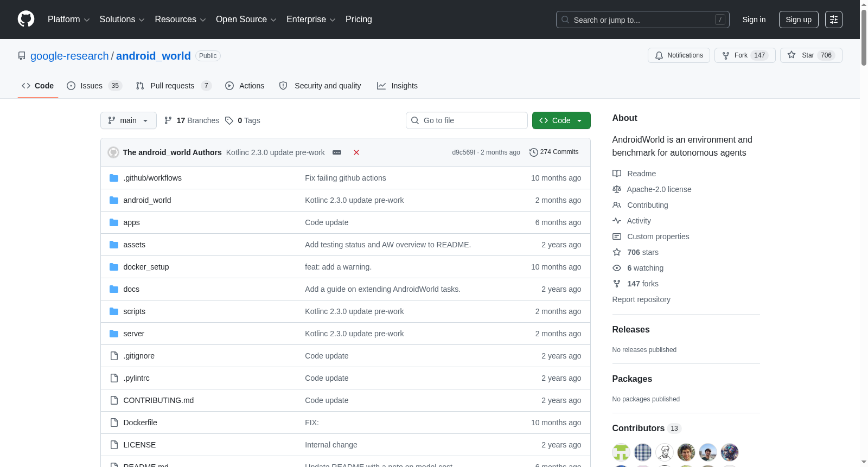Click the server folder icon
The image size is (868, 467).
(x=114, y=334)
